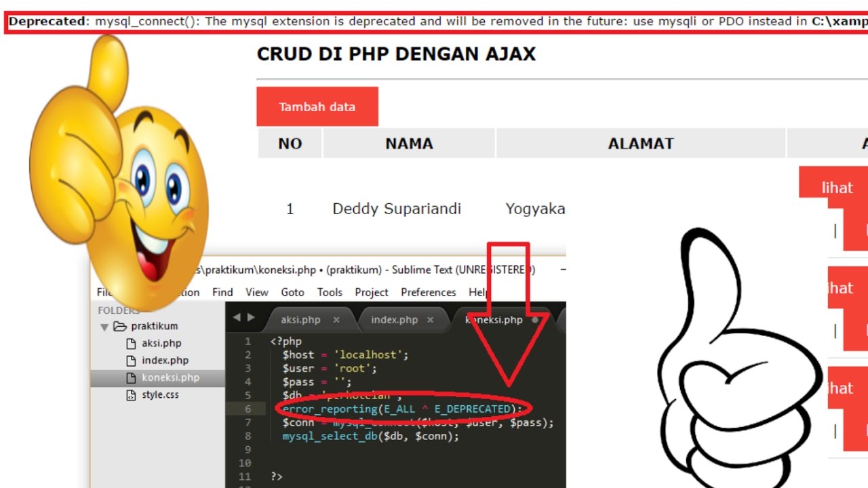Click the $user = 'root' code line
The height and width of the screenshot is (488, 868).
(330, 368)
